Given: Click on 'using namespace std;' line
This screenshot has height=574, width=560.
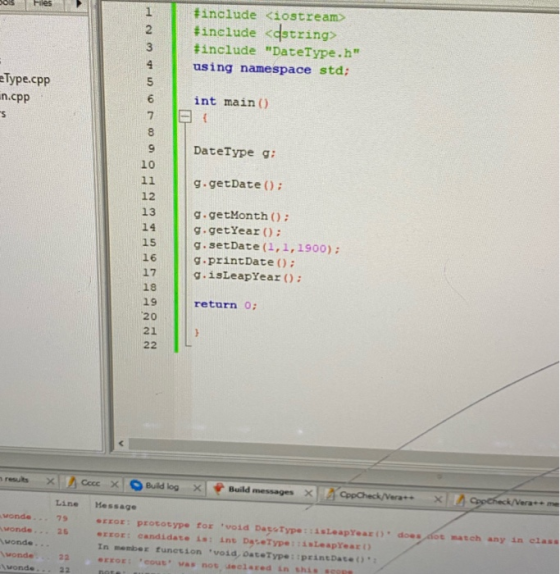Looking at the screenshot, I should pos(271,68).
